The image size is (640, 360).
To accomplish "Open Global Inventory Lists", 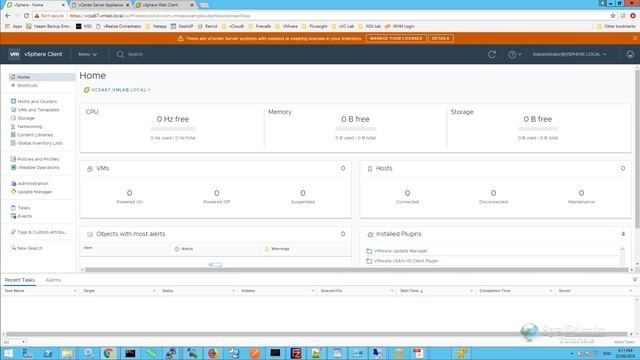I will (40, 143).
